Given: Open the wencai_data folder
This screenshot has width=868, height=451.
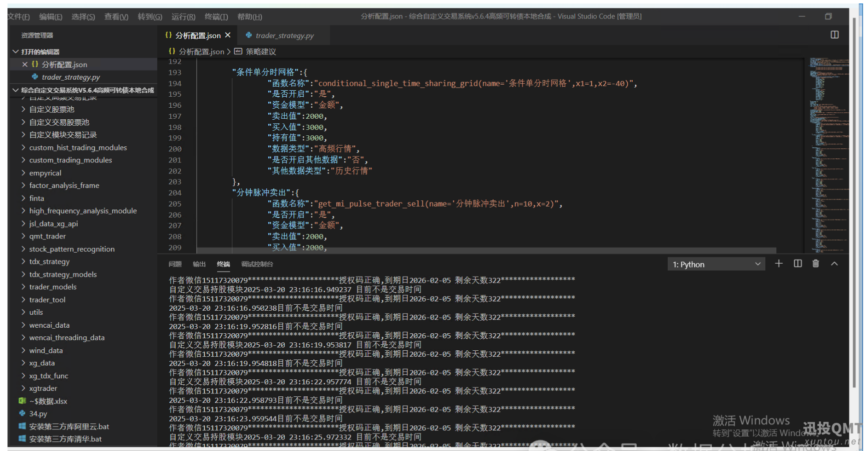Looking at the screenshot, I should click(x=50, y=325).
